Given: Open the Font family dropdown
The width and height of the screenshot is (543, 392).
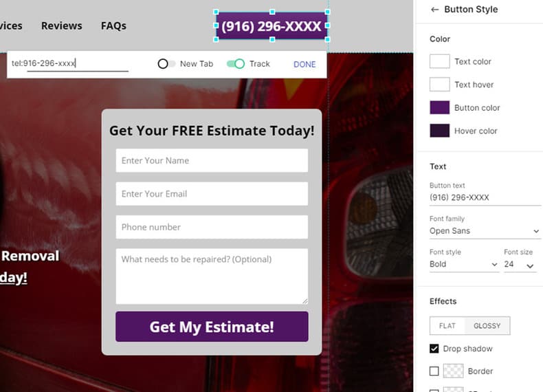Looking at the screenshot, I should pyautogui.click(x=484, y=231).
